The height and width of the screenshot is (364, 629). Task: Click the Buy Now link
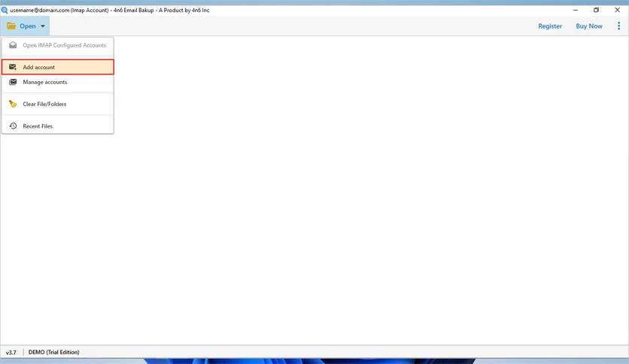(589, 26)
